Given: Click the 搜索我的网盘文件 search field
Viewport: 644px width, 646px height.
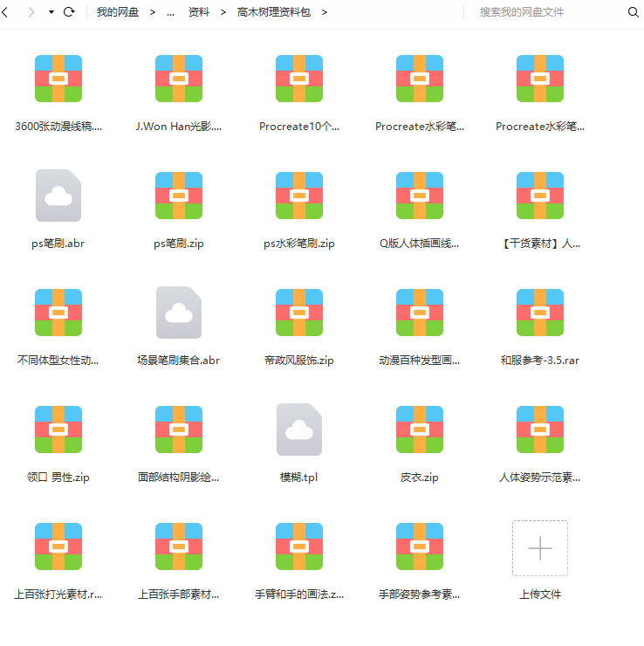Looking at the screenshot, I should click(x=545, y=12).
